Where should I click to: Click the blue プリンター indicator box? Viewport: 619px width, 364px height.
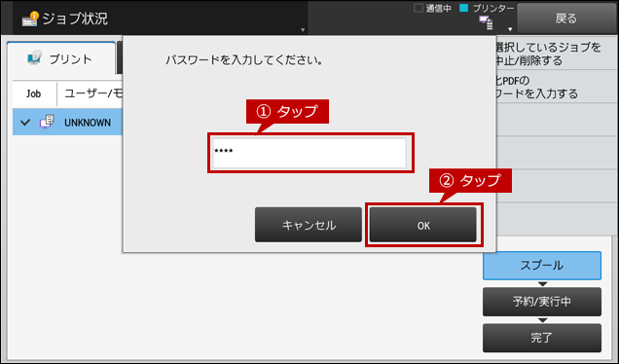[x=464, y=8]
